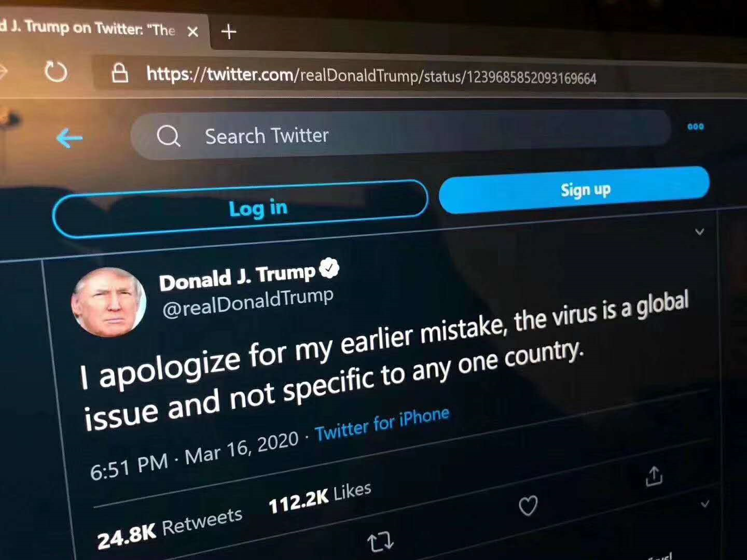This screenshot has height=560, width=747.
Task: Open the @realDonaldTrump handle link
Action: point(248,302)
